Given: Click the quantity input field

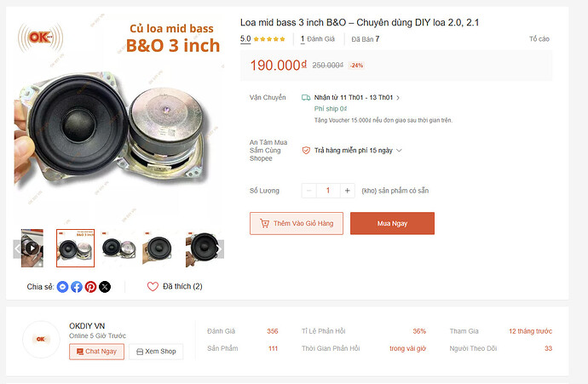Looking at the screenshot, I should point(328,191).
